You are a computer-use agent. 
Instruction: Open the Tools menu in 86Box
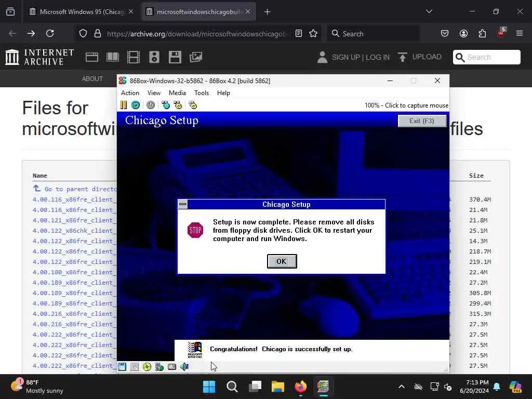[x=201, y=93]
